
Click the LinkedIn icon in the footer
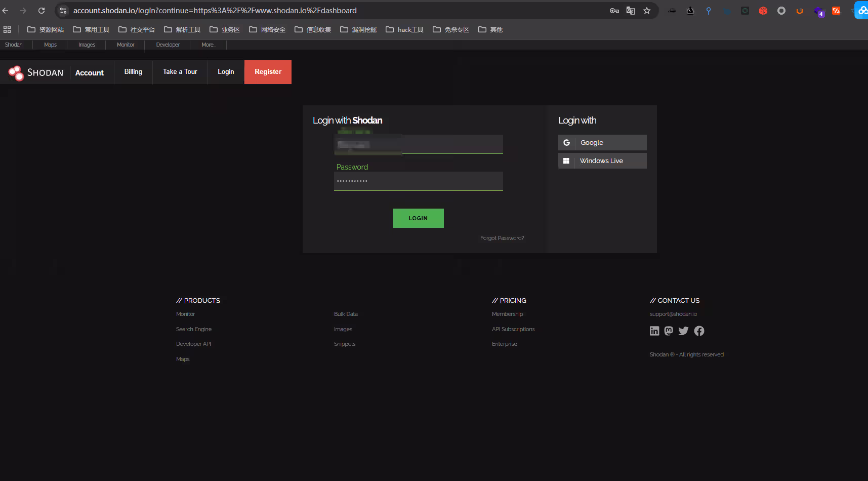(654, 331)
